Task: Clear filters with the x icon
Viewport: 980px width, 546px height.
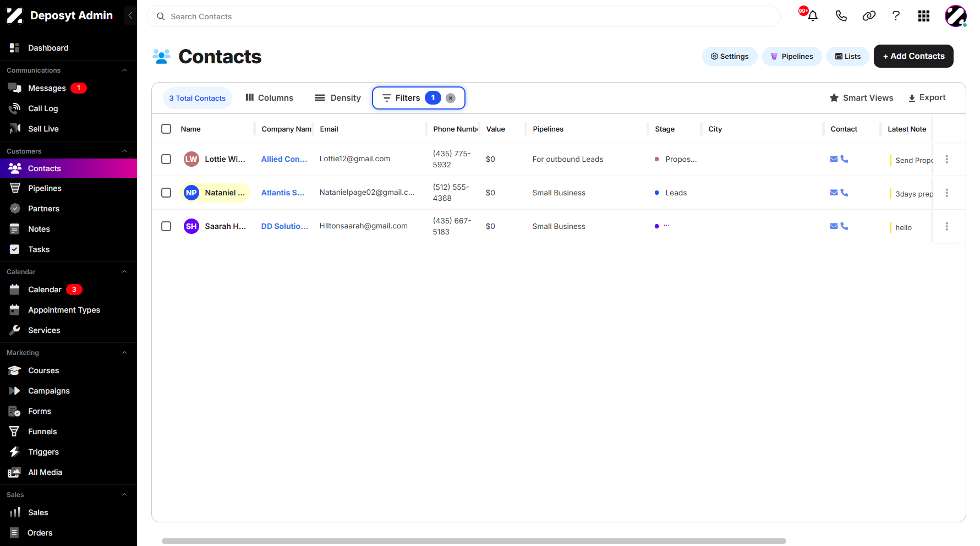Action: (451, 98)
